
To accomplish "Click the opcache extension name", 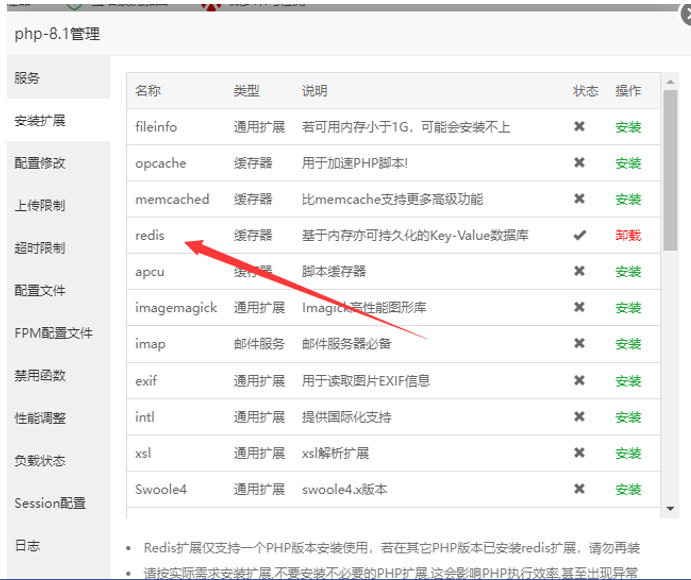I will [161, 164].
